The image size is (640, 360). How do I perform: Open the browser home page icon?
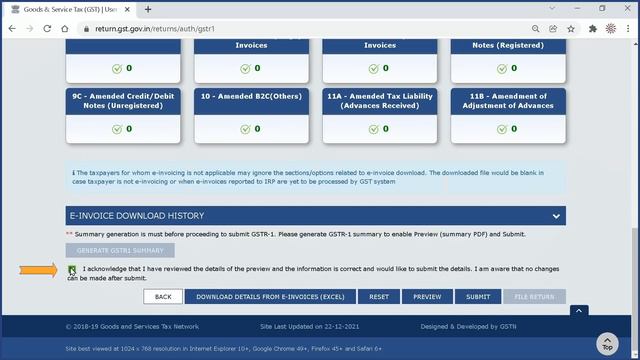point(65,29)
